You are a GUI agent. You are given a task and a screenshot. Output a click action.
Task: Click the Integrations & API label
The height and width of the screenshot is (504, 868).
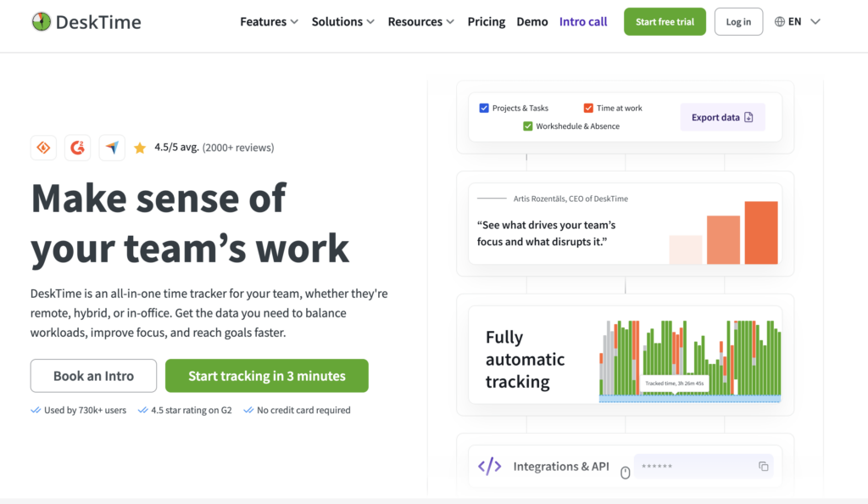tap(561, 467)
